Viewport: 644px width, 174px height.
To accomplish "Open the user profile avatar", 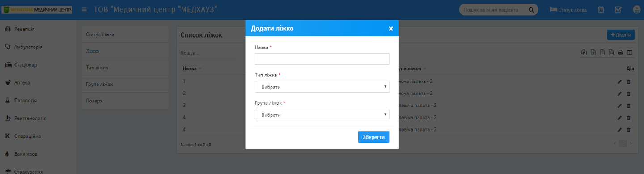I will (x=637, y=9).
